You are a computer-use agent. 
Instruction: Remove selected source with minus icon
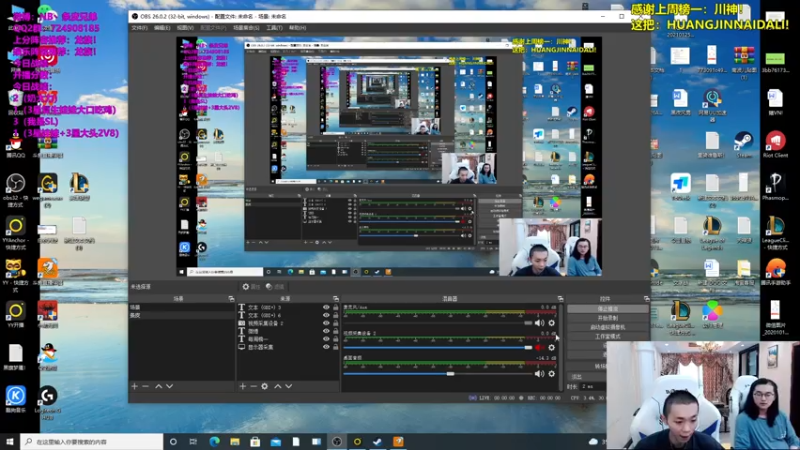pyautogui.click(x=253, y=386)
